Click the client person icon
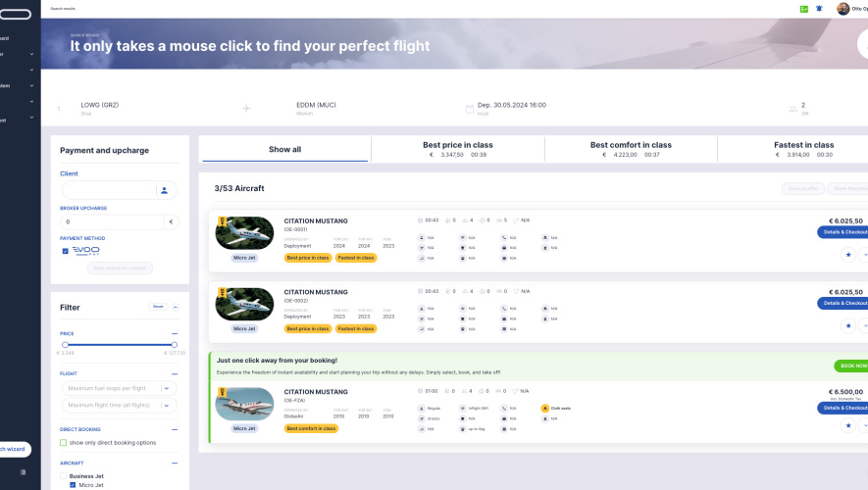Image resolution: width=868 pixels, height=490 pixels. pyautogui.click(x=165, y=190)
